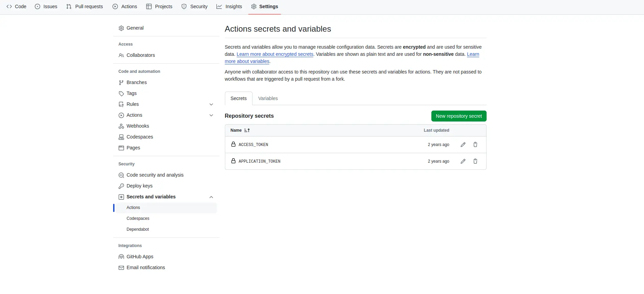Click the browser icon next to Pages

click(x=121, y=148)
